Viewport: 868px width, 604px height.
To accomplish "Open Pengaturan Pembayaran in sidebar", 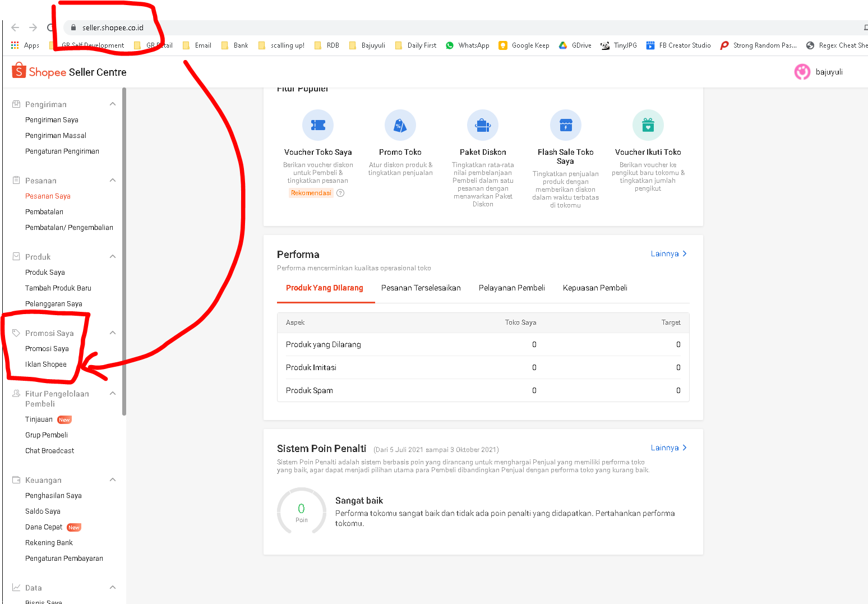I will tap(64, 559).
